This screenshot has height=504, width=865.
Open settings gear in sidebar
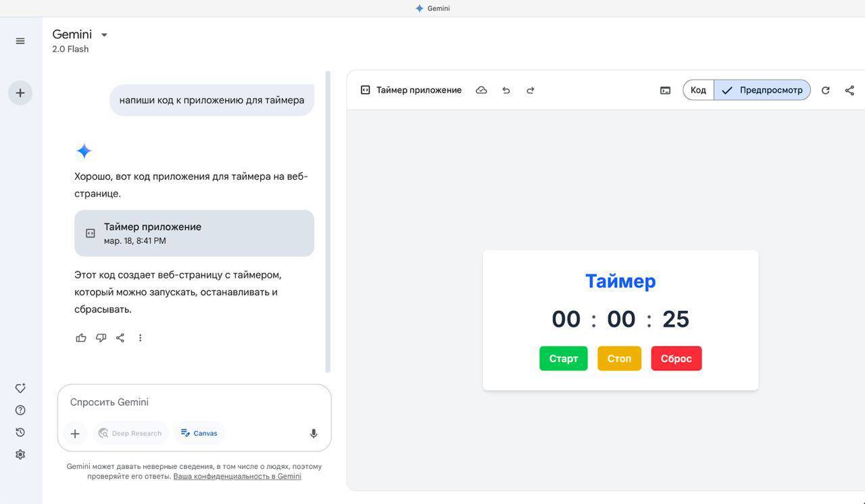coord(20,455)
